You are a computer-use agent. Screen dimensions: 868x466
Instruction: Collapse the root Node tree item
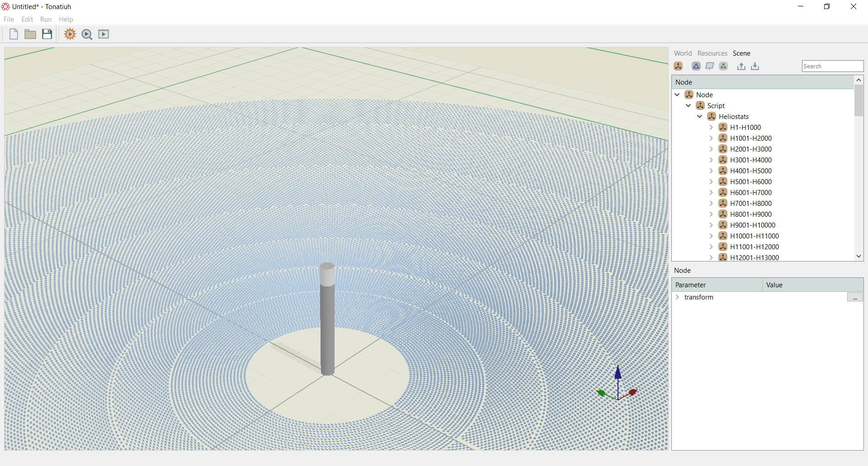[677, 95]
